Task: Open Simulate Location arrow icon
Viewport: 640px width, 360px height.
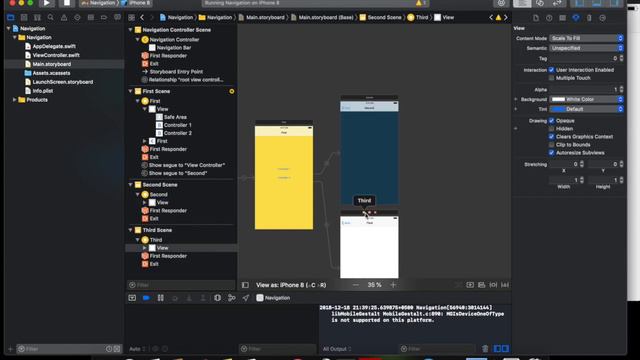Action: (245, 298)
